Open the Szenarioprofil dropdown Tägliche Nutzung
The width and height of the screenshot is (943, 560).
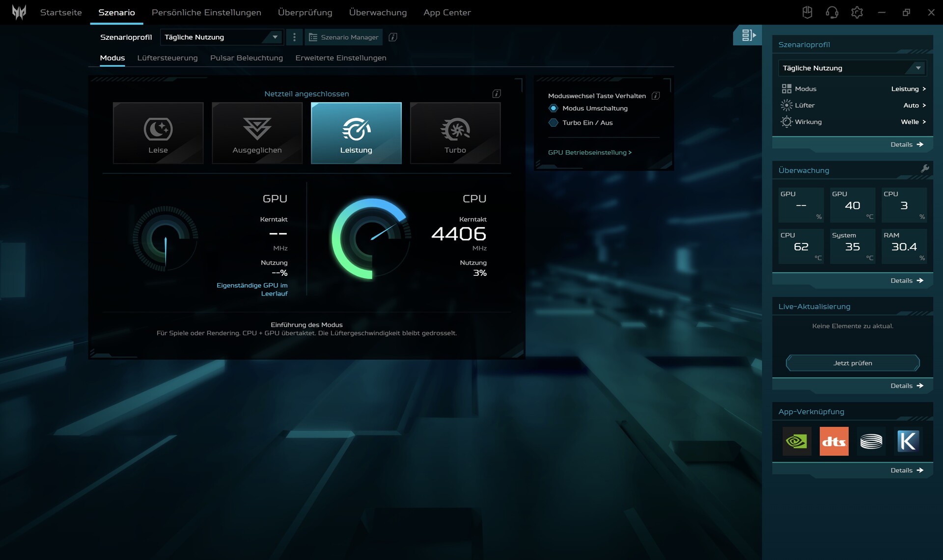(221, 37)
